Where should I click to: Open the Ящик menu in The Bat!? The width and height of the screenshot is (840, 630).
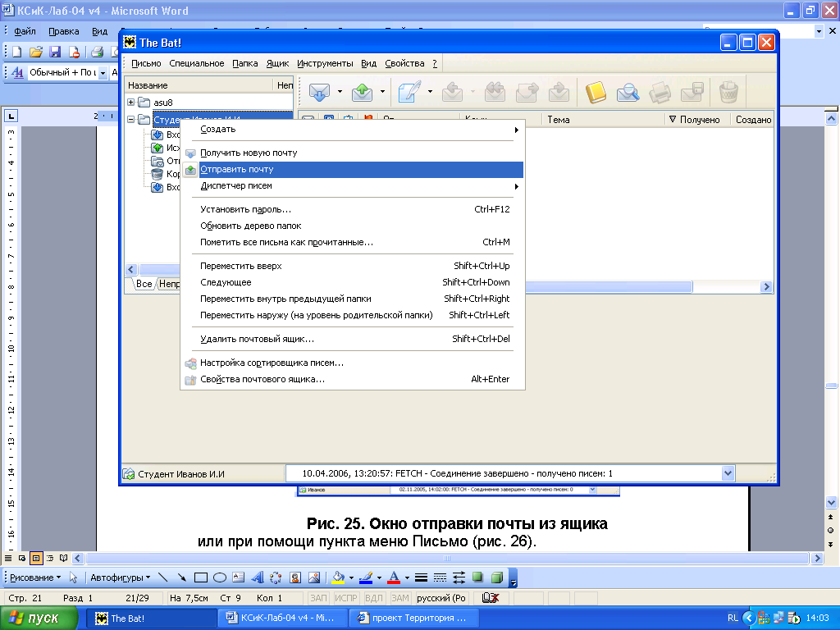[277, 63]
